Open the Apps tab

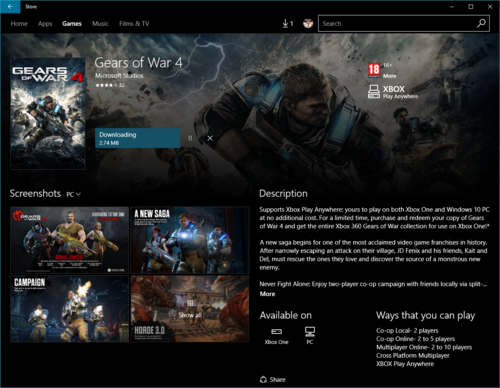(45, 24)
